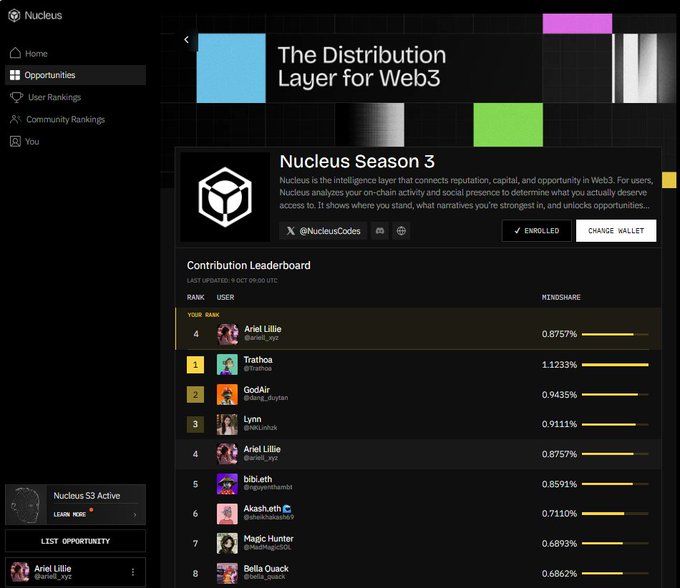
Task: Click the Opportunities grid icon
Action: click(x=15, y=75)
